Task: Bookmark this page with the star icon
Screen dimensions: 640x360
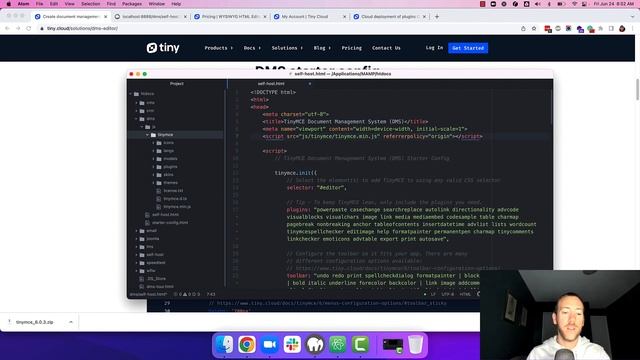Action: click(x=534, y=29)
